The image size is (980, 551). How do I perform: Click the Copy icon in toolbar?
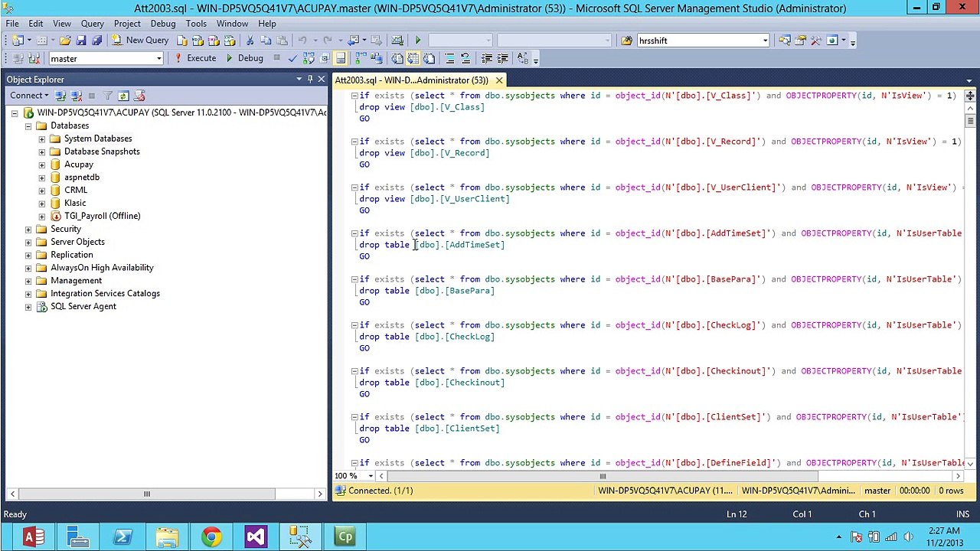(266, 40)
